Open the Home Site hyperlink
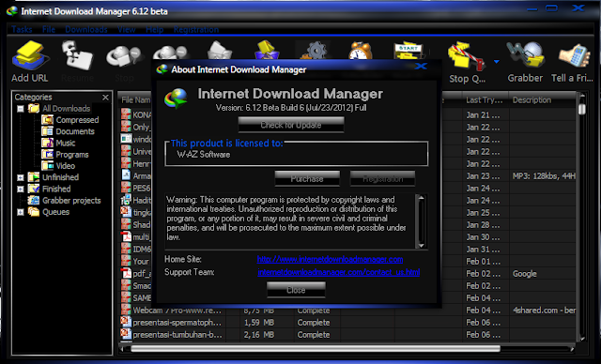 point(330,259)
